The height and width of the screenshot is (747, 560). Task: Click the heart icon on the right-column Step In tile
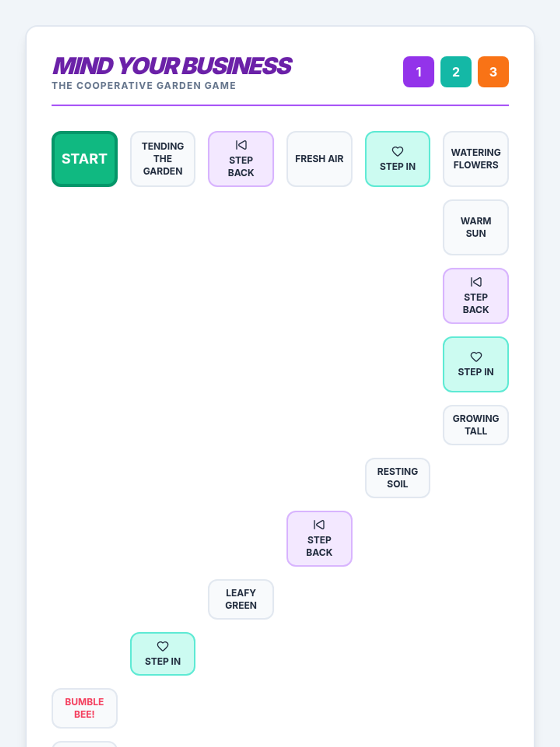[x=476, y=357]
